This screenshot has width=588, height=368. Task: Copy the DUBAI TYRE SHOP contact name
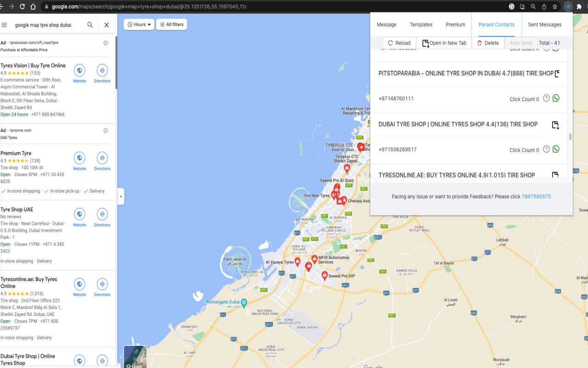pos(555,125)
